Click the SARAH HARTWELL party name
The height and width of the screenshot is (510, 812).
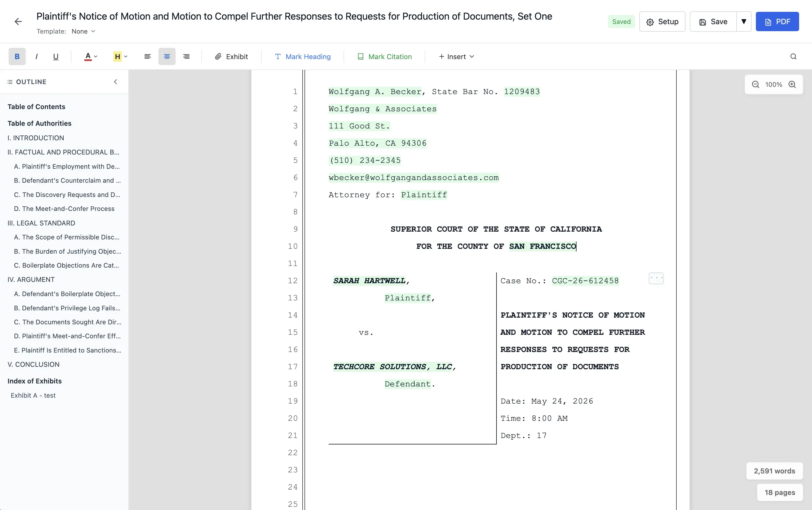coord(369,281)
